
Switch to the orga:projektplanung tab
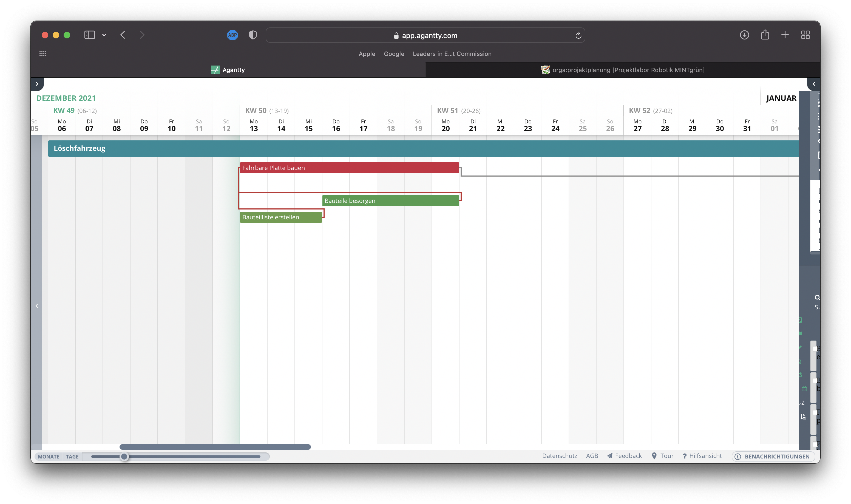click(623, 70)
